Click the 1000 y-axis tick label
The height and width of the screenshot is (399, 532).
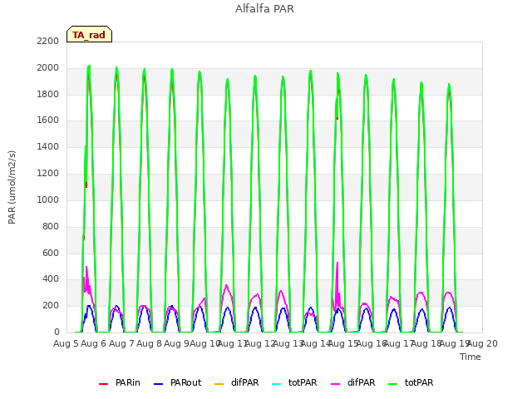click(x=48, y=199)
